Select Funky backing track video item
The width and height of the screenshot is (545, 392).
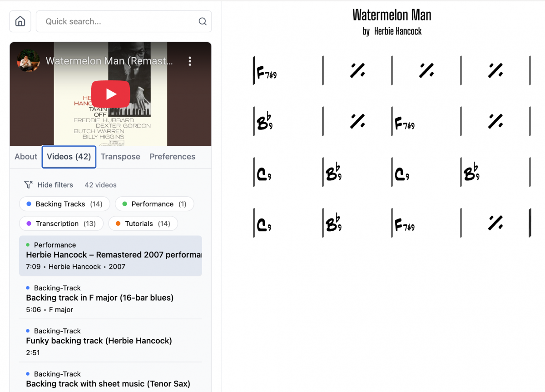point(110,341)
